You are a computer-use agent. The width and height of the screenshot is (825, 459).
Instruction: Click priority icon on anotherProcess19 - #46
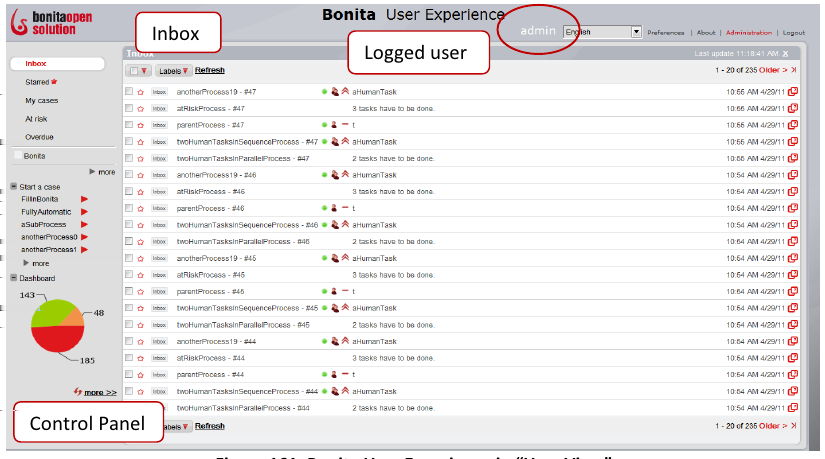(x=345, y=175)
